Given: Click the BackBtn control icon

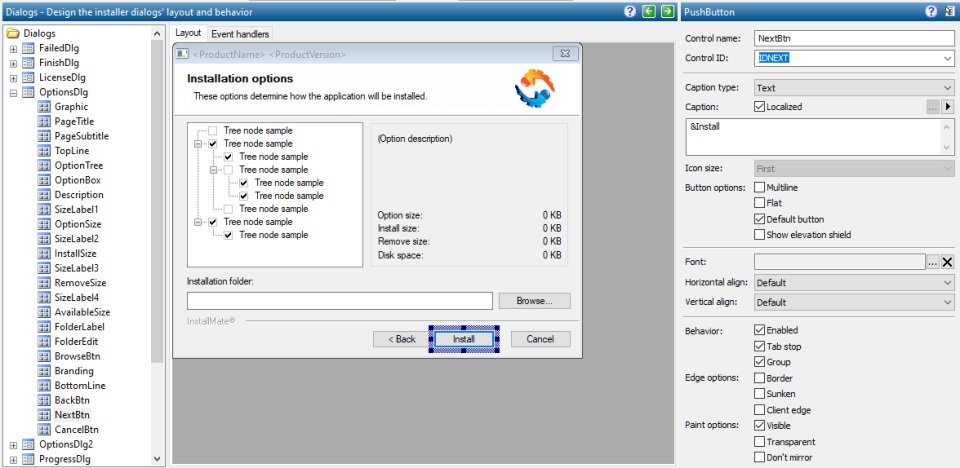Looking at the screenshot, I should pyautogui.click(x=44, y=400).
